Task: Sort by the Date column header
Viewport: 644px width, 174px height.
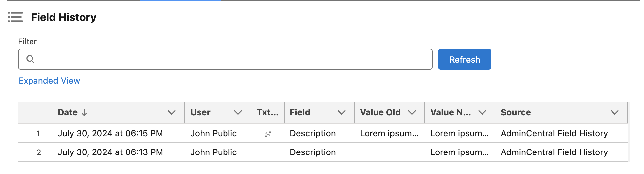Action: (68, 113)
